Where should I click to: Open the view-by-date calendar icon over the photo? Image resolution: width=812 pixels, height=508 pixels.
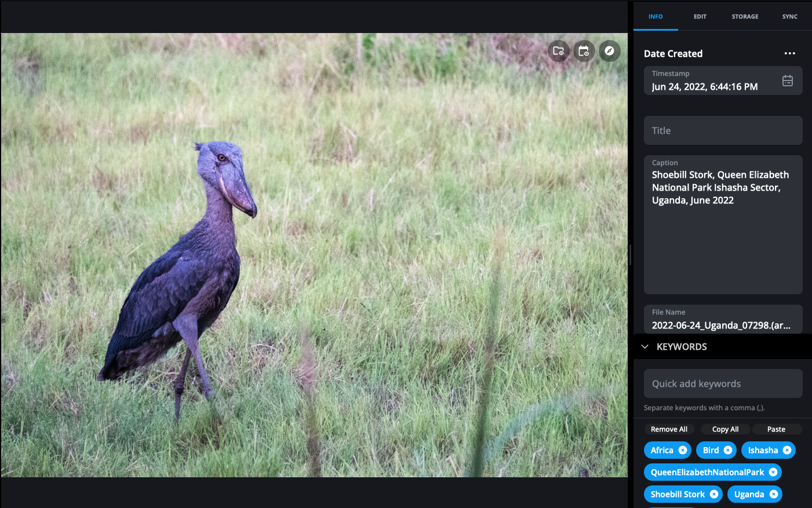click(x=584, y=51)
